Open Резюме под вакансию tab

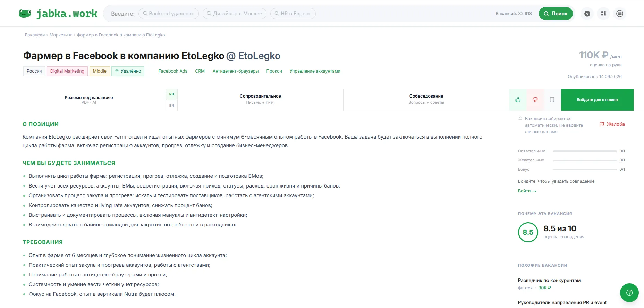(x=89, y=100)
